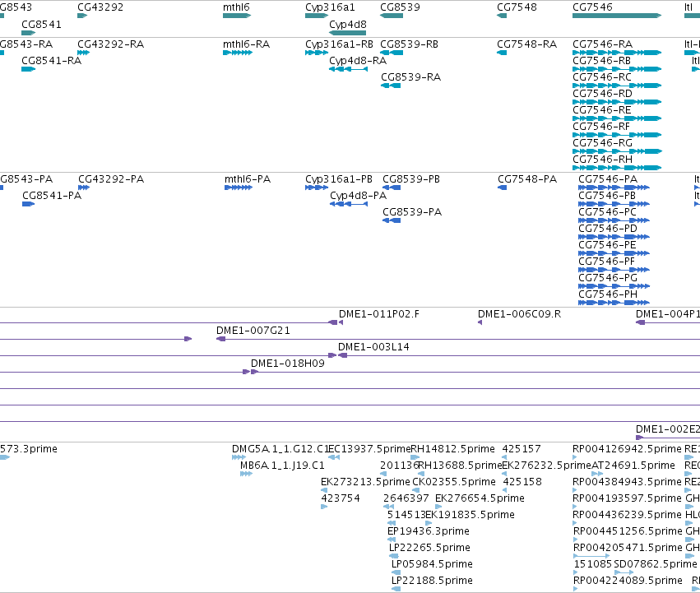Select EST EK191835.5prime
This screenshot has width=700, height=593.
click(x=470, y=515)
